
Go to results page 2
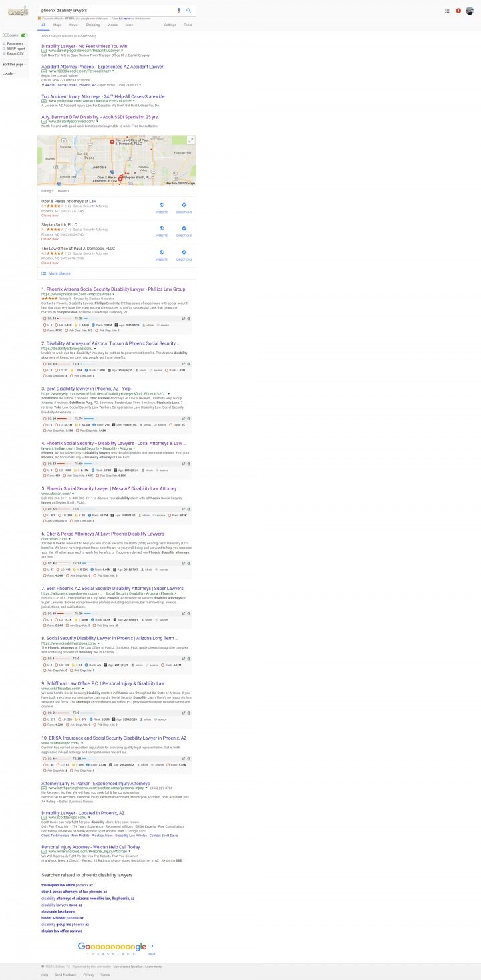(x=94, y=954)
